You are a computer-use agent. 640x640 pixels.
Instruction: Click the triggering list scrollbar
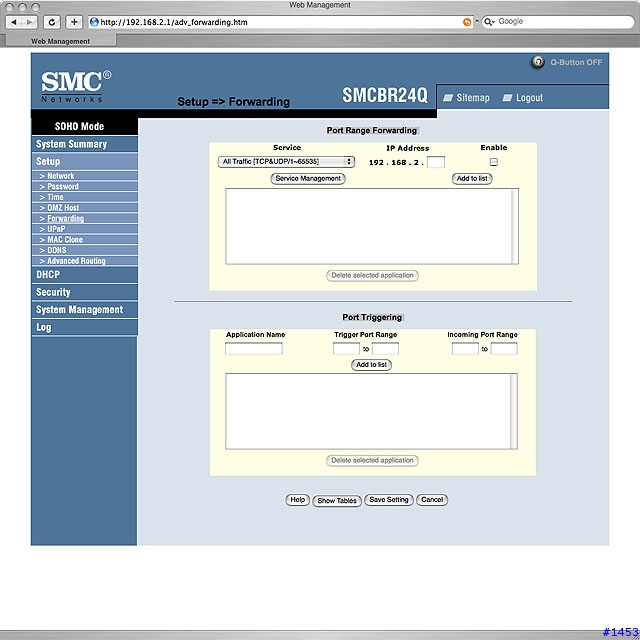pyautogui.click(x=513, y=411)
